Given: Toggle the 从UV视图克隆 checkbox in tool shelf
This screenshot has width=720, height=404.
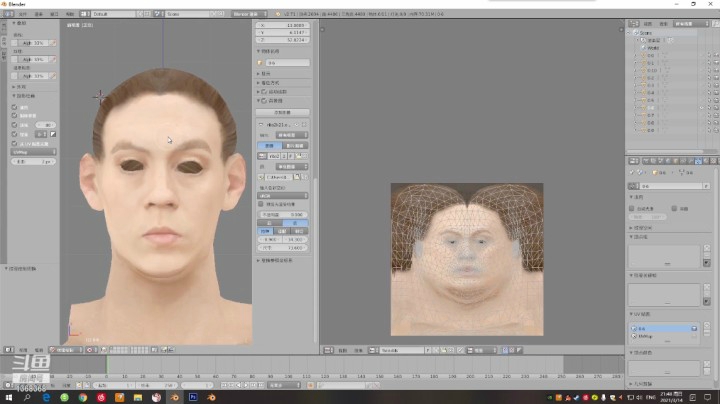Looking at the screenshot, I should click(x=14, y=144).
